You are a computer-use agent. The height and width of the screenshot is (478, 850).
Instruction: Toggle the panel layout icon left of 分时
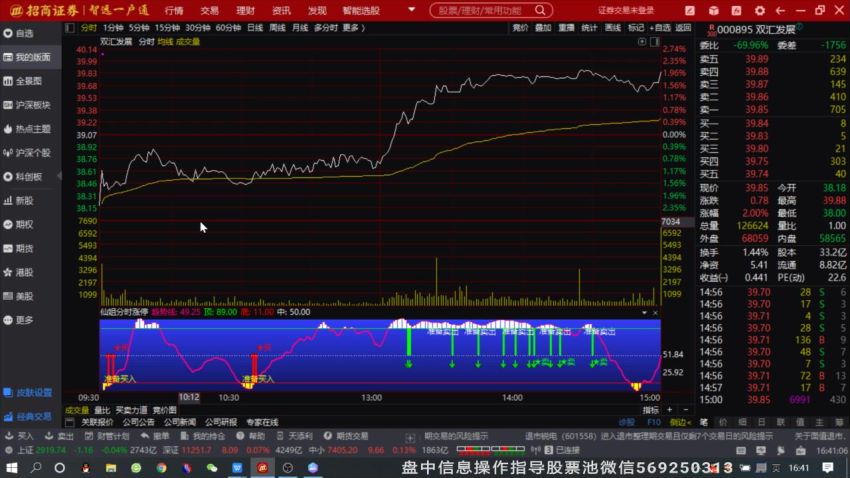pos(69,28)
